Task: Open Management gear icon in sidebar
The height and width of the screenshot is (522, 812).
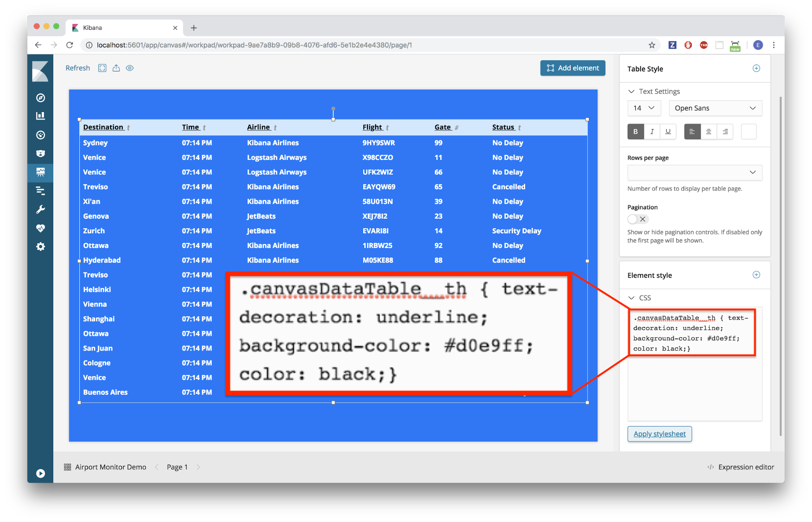Action: (x=40, y=246)
